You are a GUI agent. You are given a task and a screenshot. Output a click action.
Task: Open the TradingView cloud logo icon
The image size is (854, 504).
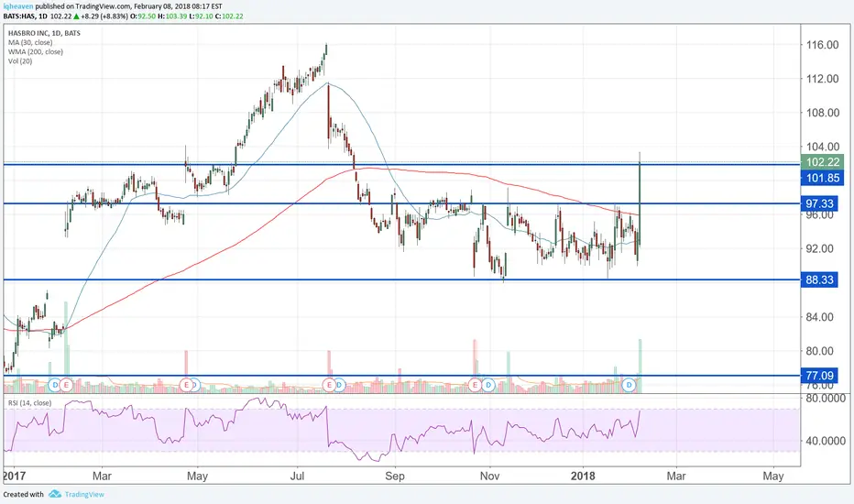[54, 494]
